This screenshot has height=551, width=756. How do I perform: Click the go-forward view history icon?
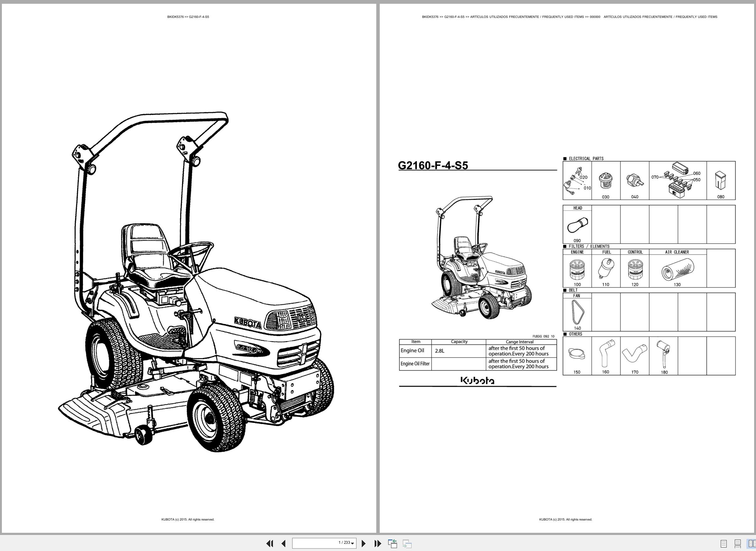point(407,544)
